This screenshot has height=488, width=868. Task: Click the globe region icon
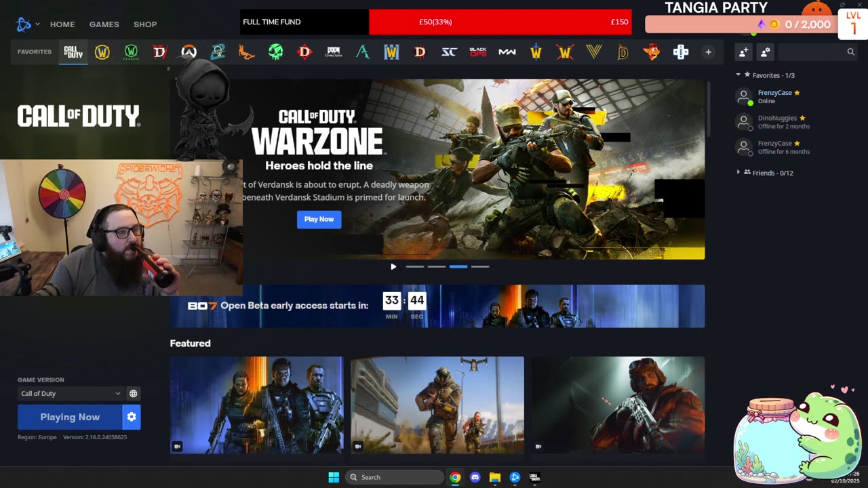(x=134, y=393)
